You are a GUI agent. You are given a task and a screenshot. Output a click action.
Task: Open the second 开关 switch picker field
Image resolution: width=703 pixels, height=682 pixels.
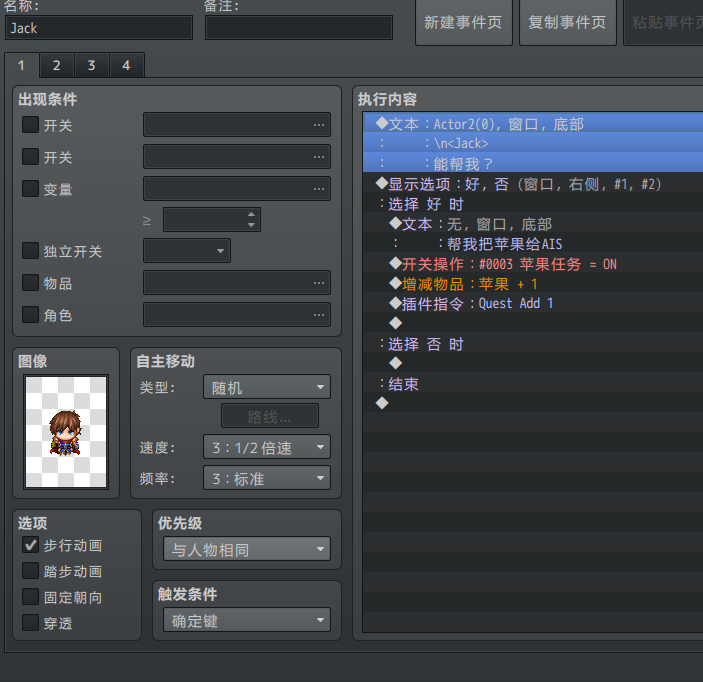(237, 156)
